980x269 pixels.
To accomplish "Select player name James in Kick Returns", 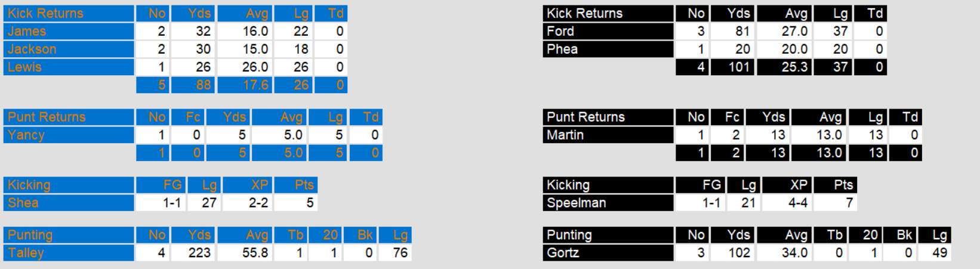I will (69, 31).
